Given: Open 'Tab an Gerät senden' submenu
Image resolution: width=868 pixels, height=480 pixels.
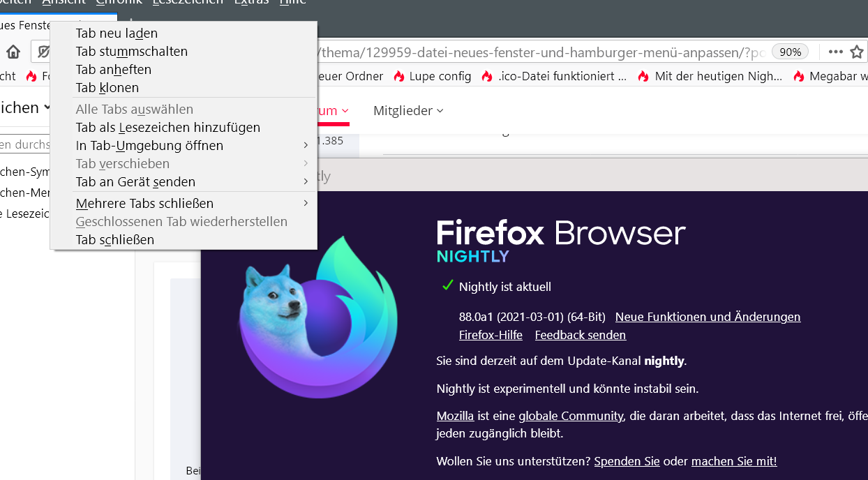Looking at the screenshot, I should pos(184,181).
